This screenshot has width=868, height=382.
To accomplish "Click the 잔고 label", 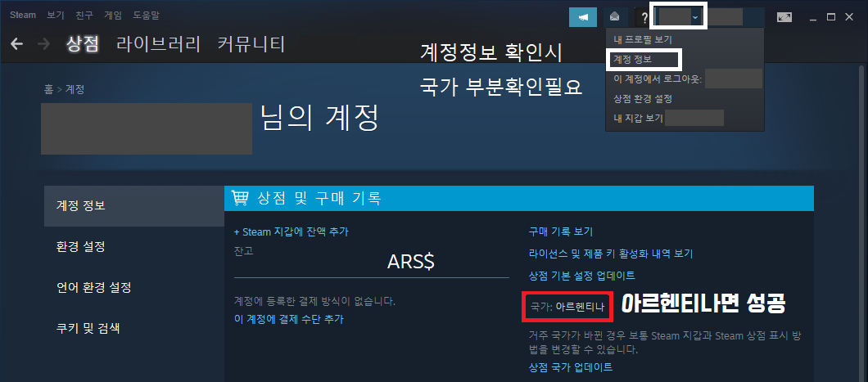I will click(x=243, y=251).
